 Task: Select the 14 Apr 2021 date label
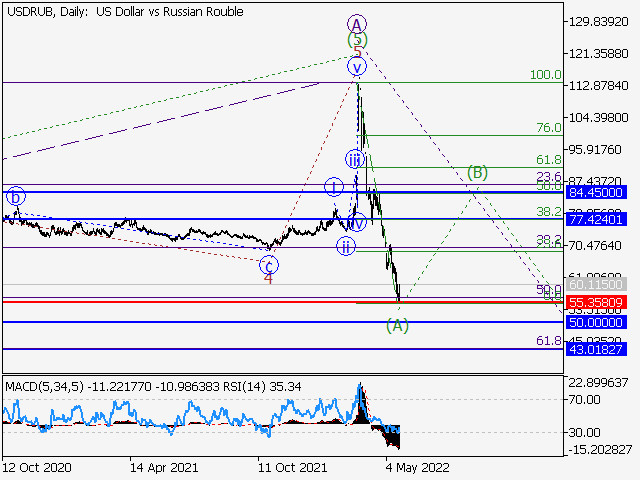coord(164,467)
